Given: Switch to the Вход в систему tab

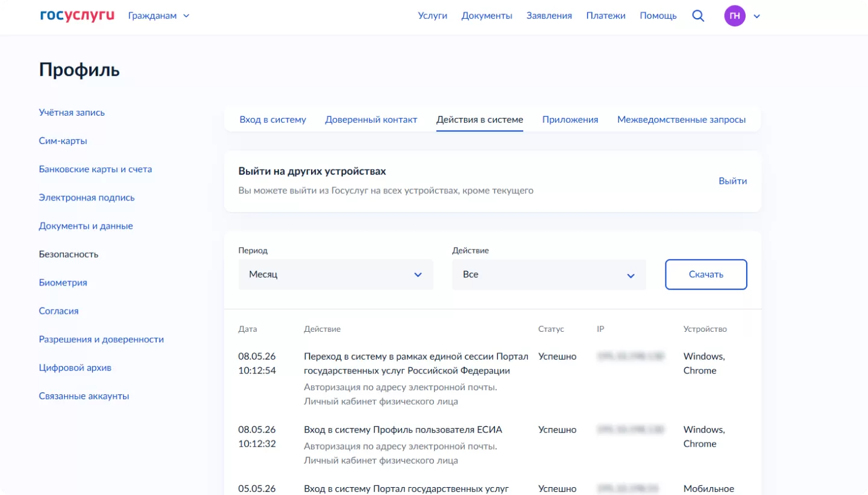Looking at the screenshot, I should pos(273,119).
